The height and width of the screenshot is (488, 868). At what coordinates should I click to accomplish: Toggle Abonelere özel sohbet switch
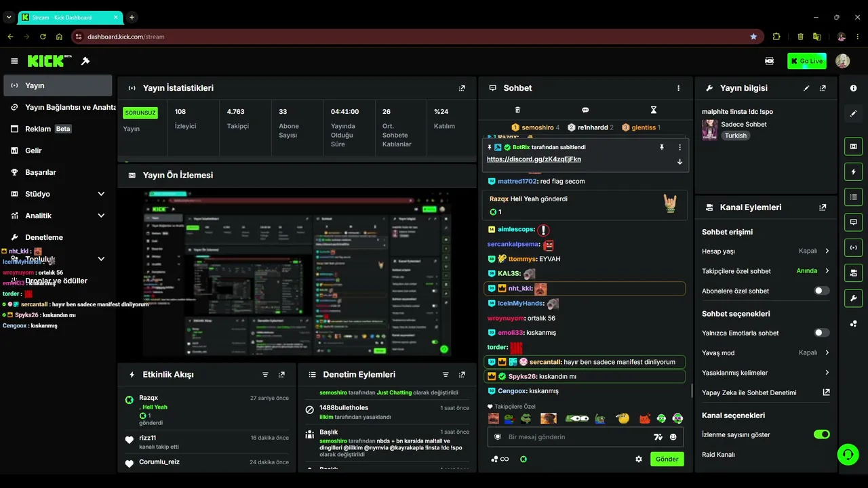[821, 291]
